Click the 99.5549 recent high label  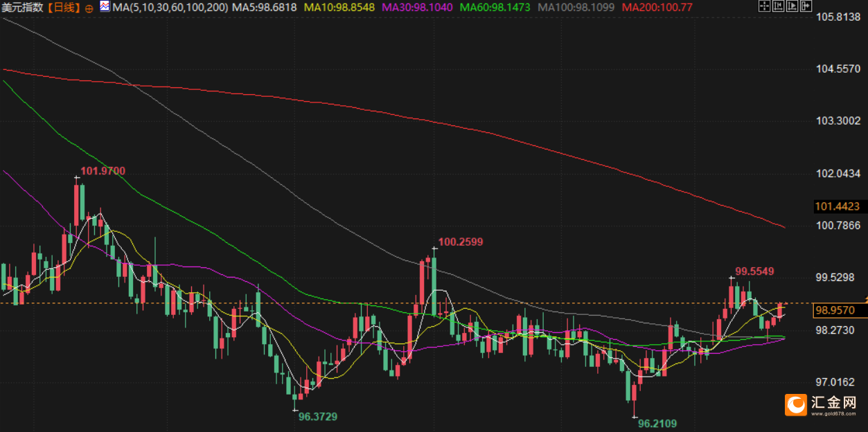point(754,271)
